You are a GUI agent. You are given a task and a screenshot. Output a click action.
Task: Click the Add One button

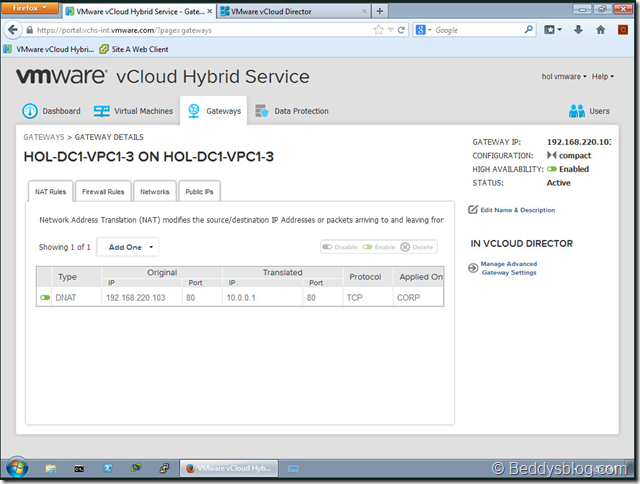coord(125,247)
